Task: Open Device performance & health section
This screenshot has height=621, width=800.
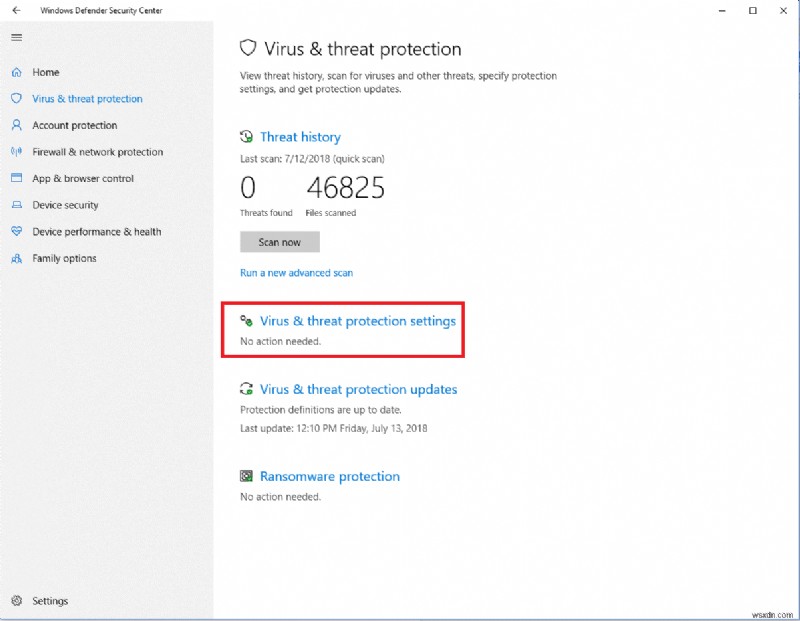Action: coord(96,232)
